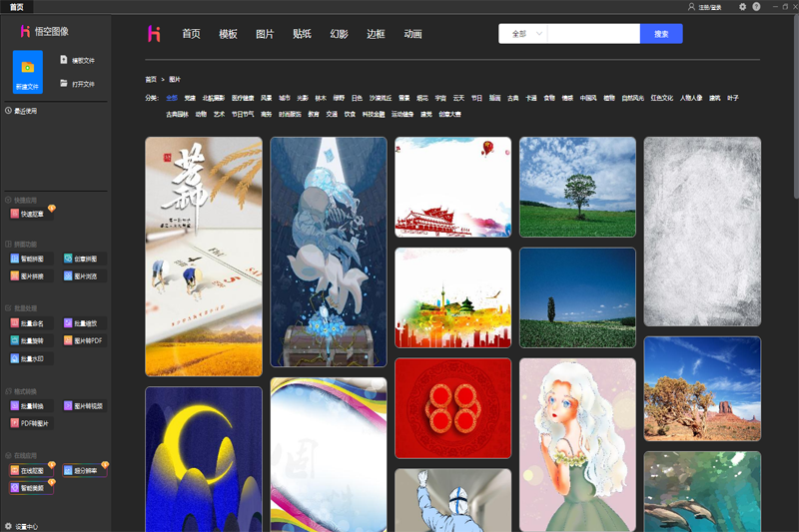Select the 批量水印 batch watermark tool
Viewport: 799px width, 532px height.
[28, 357]
